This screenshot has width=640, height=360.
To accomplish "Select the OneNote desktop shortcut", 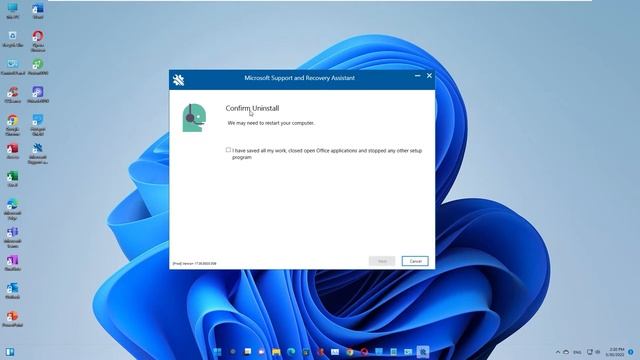I will click(13, 263).
